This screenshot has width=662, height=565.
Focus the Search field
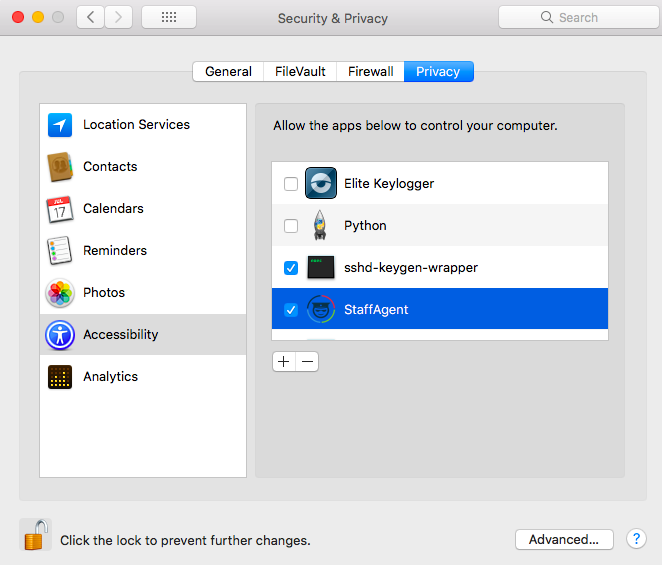(578, 17)
